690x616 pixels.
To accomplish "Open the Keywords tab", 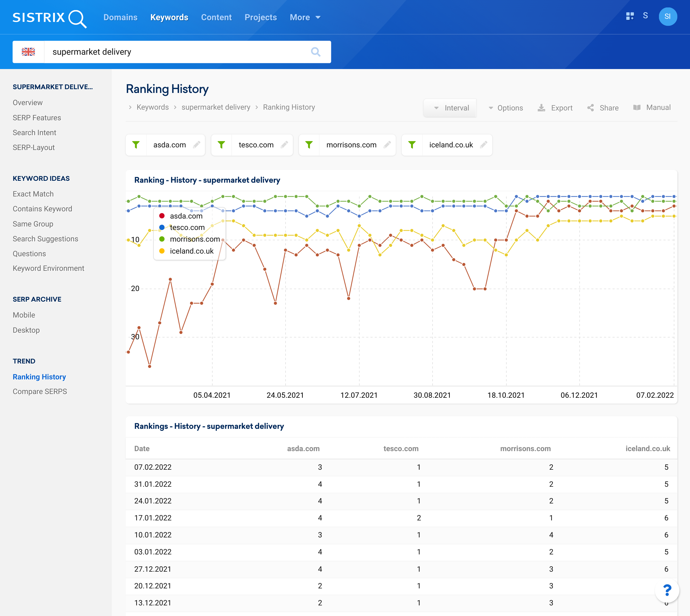I will coord(169,17).
